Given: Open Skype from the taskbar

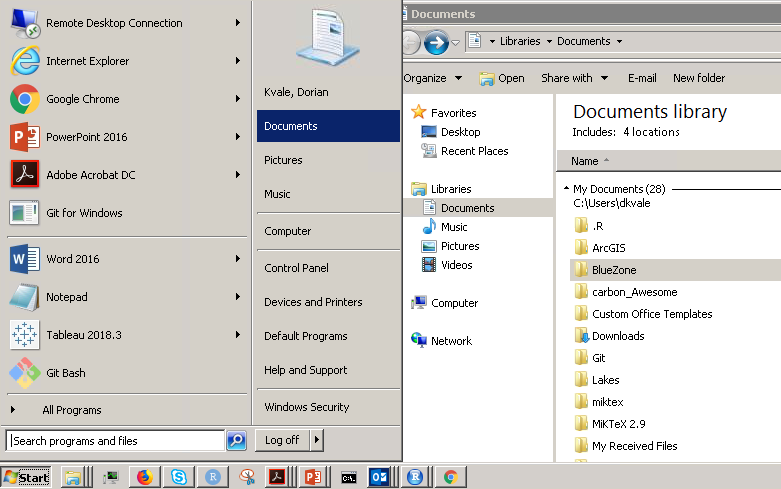Looking at the screenshot, I should click(x=178, y=477).
